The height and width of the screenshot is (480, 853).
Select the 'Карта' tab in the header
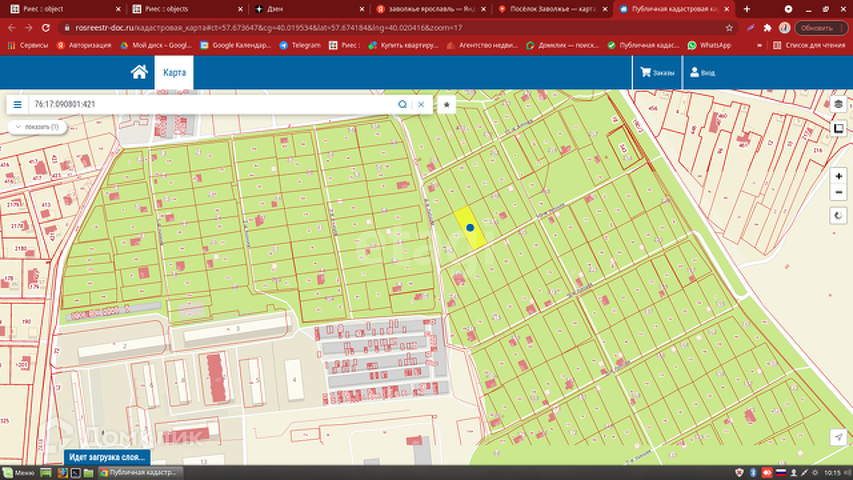coord(174,72)
